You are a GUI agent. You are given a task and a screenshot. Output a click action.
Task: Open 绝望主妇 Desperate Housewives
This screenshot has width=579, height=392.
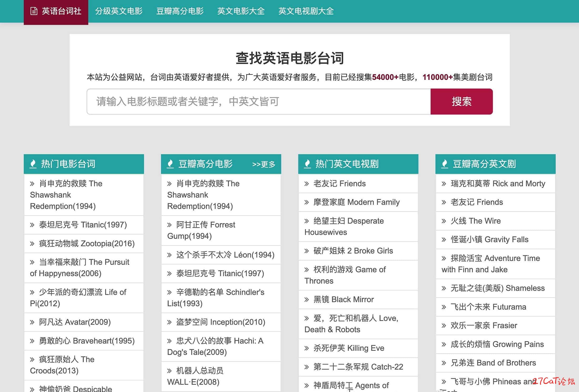pos(358,226)
